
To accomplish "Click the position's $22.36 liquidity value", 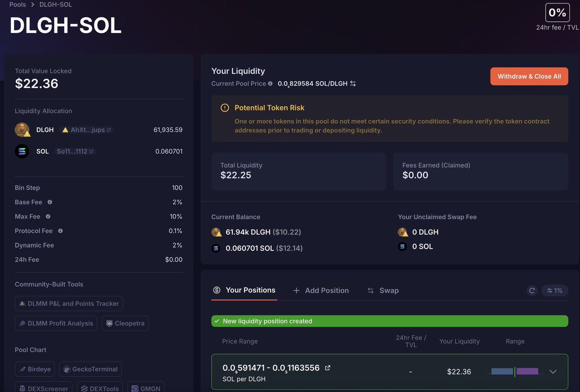I will [x=459, y=372].
